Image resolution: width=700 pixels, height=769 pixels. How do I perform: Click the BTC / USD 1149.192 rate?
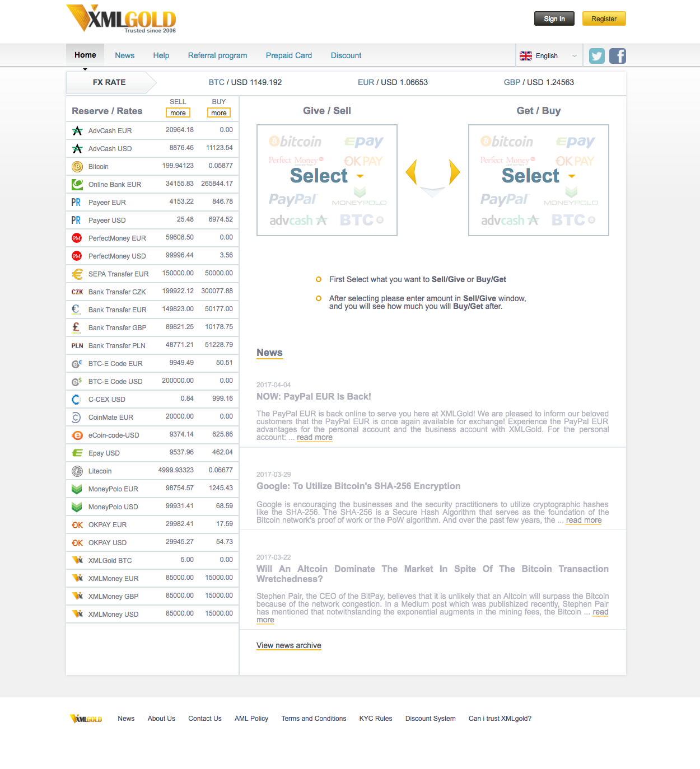[x=245, y=82]
